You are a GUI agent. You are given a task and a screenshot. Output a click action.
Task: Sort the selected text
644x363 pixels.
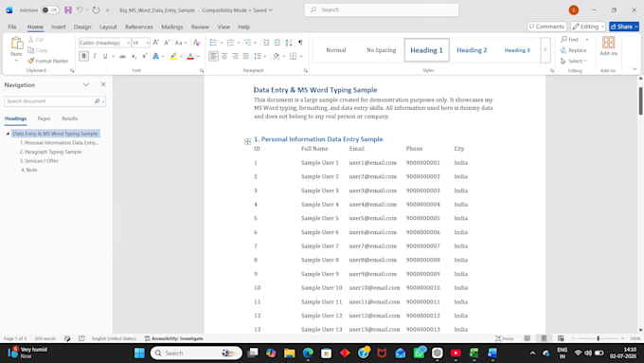pos(289,43)
